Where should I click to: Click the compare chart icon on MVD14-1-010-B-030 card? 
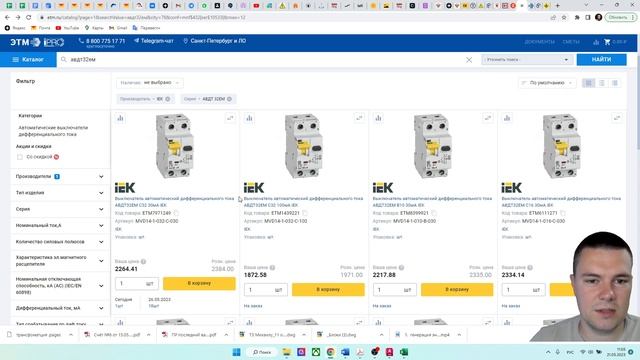pos(378,118)
